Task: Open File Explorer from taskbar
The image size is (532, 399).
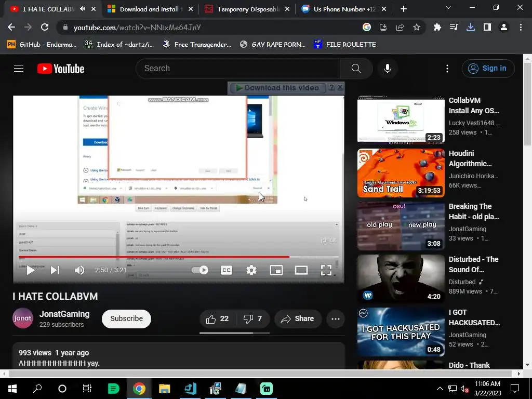Action: [x=164, y=389]
